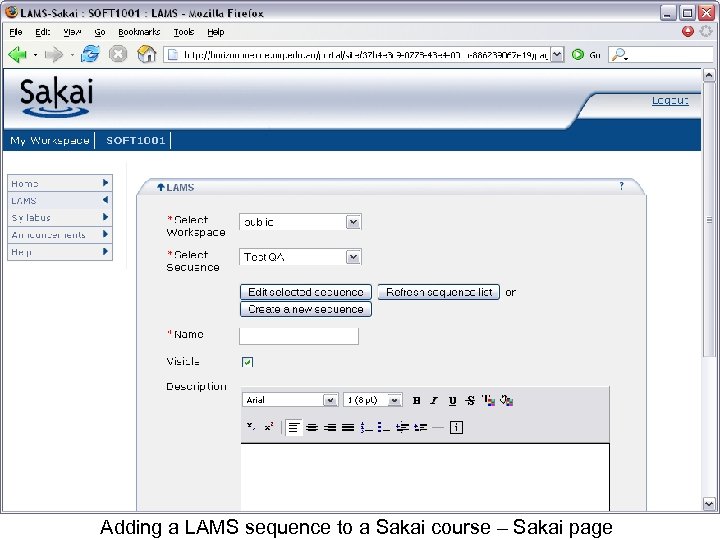
Task: Click Refresh sequence list button
Action: click(x=439, y=292)
